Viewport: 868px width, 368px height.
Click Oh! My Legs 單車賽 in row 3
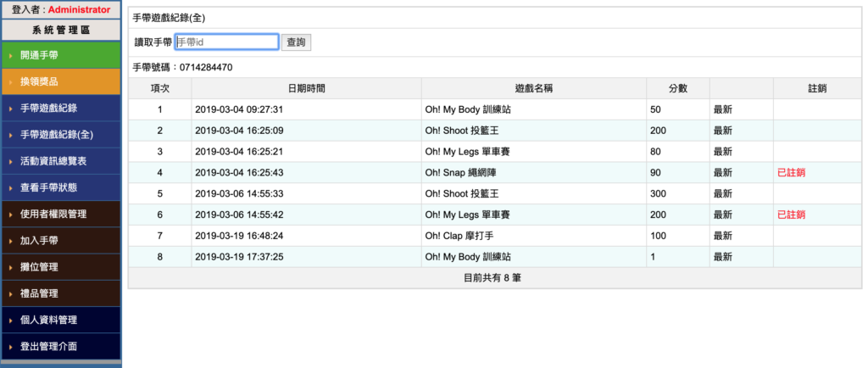pyautogui.click(x=467, y=152)
